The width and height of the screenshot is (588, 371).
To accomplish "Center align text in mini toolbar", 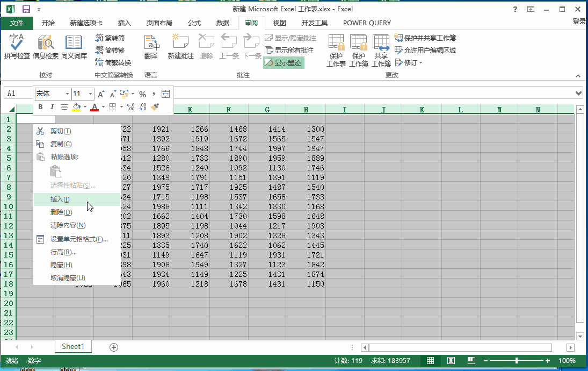I will tap(64, 107).
